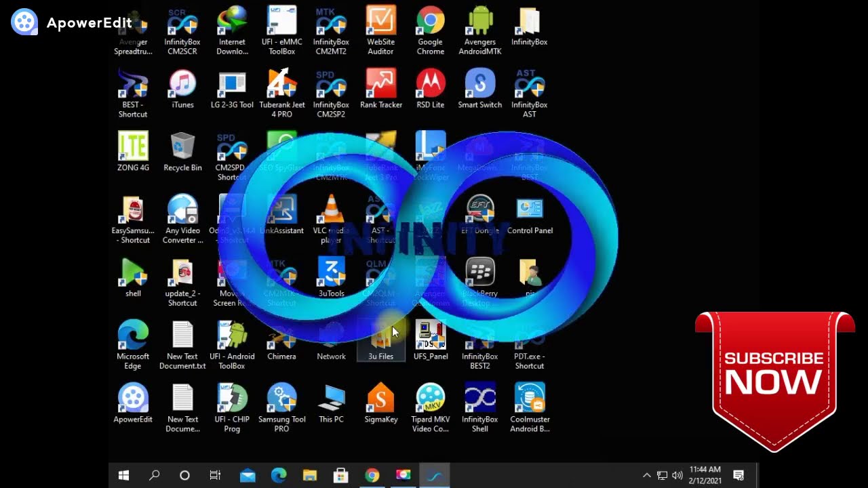Launch ApowerEdit desktop shortcut

pyautogui.click(x=133, y=404)
